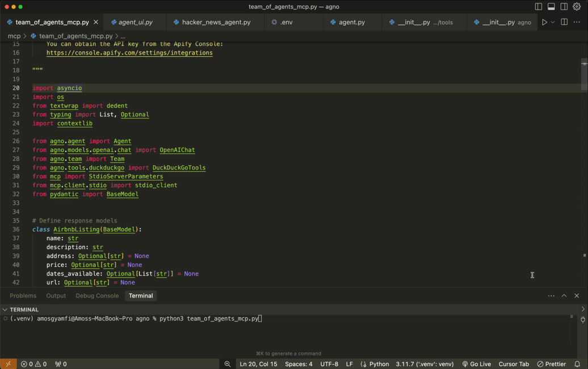This screenshot has height=369, width=588.
Task: Collapse the TERMINAL section chevron
Action: tap(5, 310)
